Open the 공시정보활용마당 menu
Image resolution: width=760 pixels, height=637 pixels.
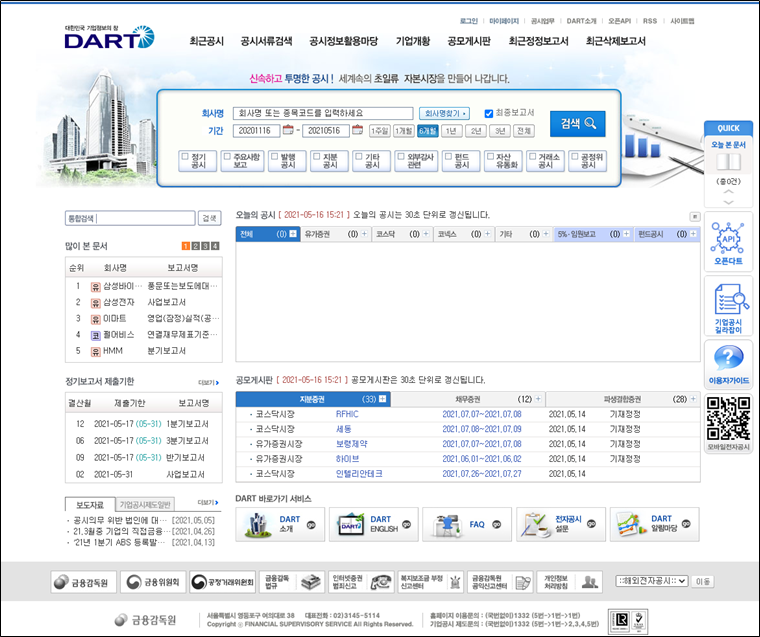pos(344,41)
